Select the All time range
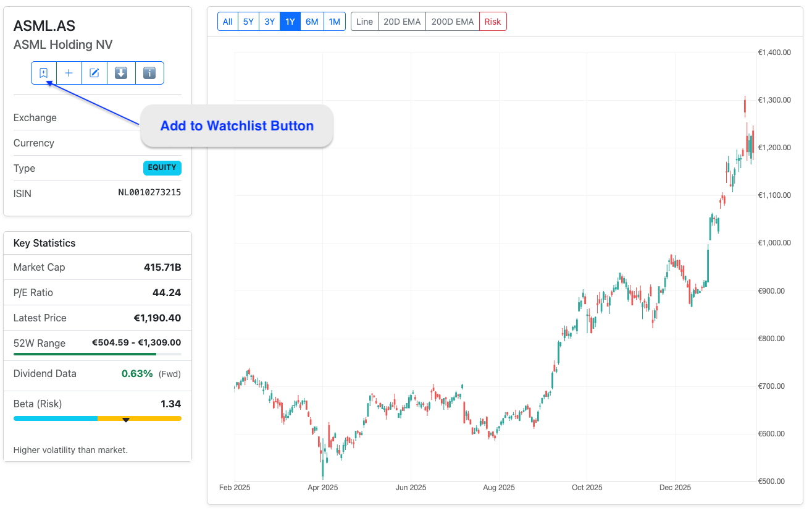This screenshot has height=513, width=812. [228, 22]
